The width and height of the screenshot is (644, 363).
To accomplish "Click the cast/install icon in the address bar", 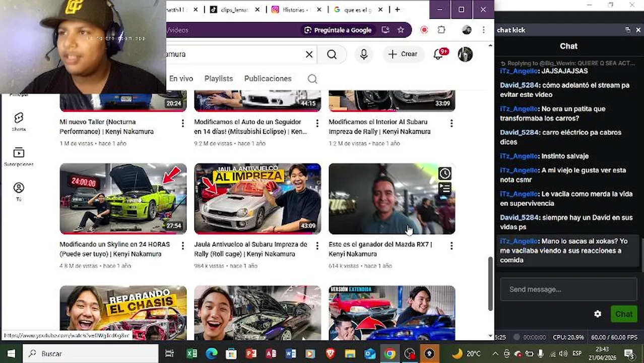I will [x=385, y=30].
